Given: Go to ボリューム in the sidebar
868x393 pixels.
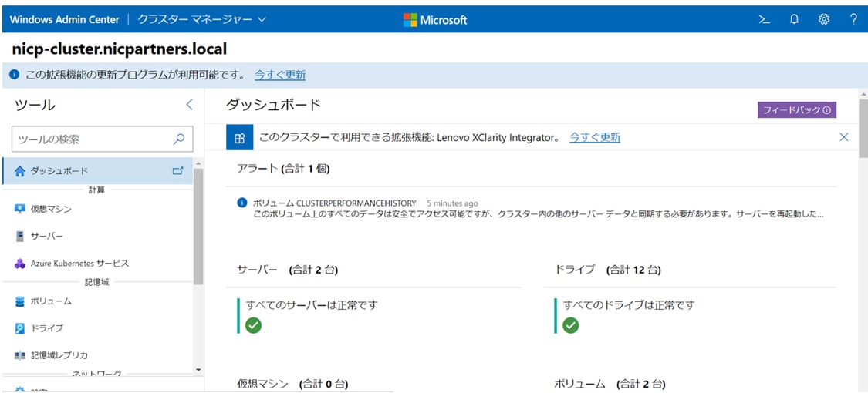Looking at the screenshot, I should click(x=51, y=301).
